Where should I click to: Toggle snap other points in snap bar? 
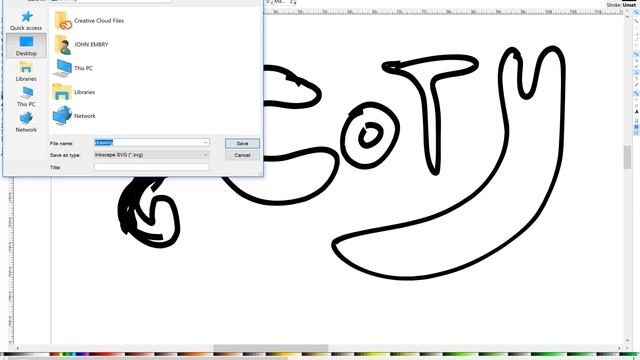point(636,93)
